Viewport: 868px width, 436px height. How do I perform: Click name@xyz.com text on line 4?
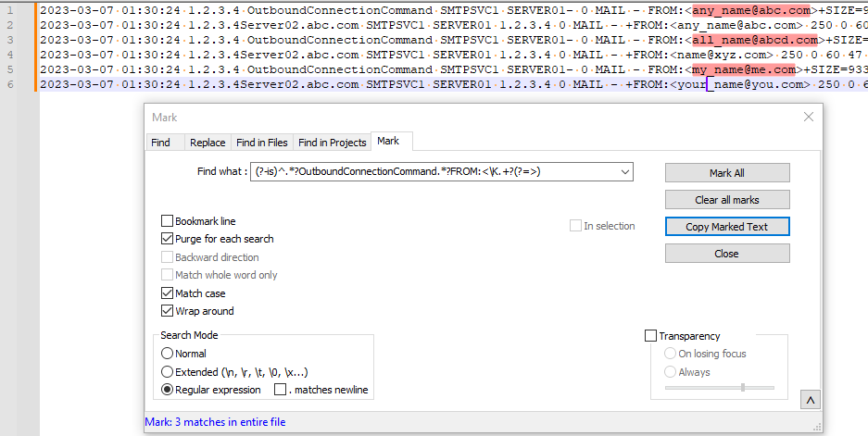click(x=722, y=55)
